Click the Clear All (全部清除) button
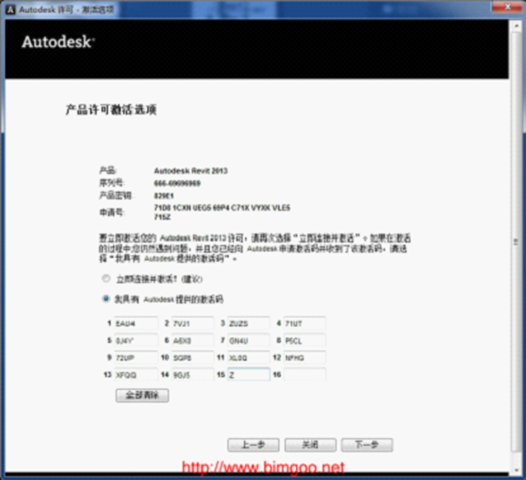The image size is (526, 480). (x=142, y=395)
